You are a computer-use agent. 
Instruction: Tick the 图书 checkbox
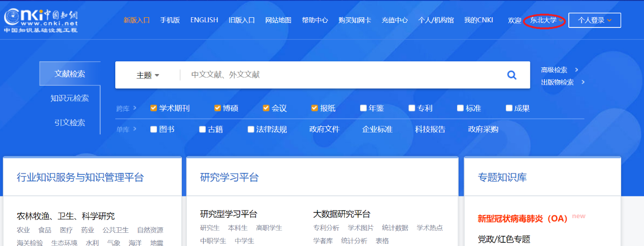[153, 129]
